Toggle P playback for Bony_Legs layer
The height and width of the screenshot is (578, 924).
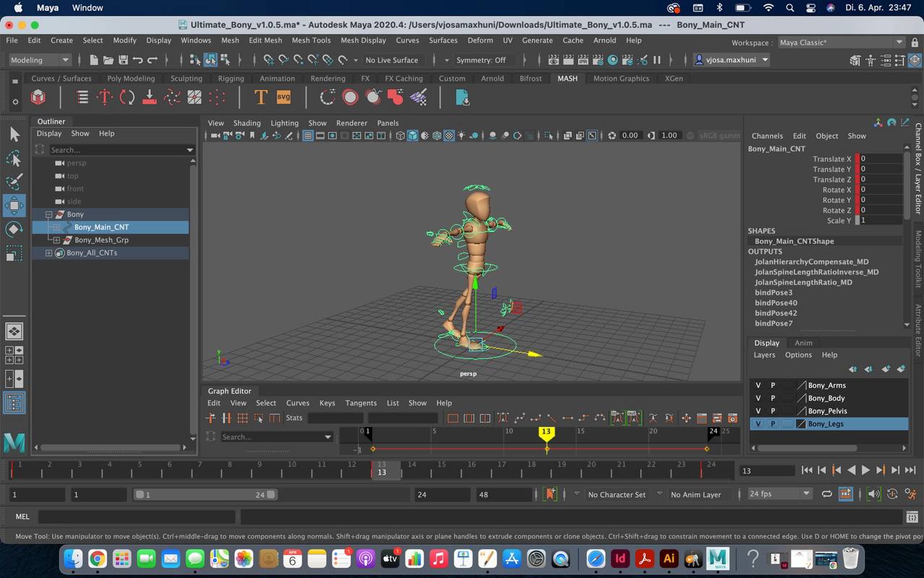pyautogui.click(x=772, y=424)
